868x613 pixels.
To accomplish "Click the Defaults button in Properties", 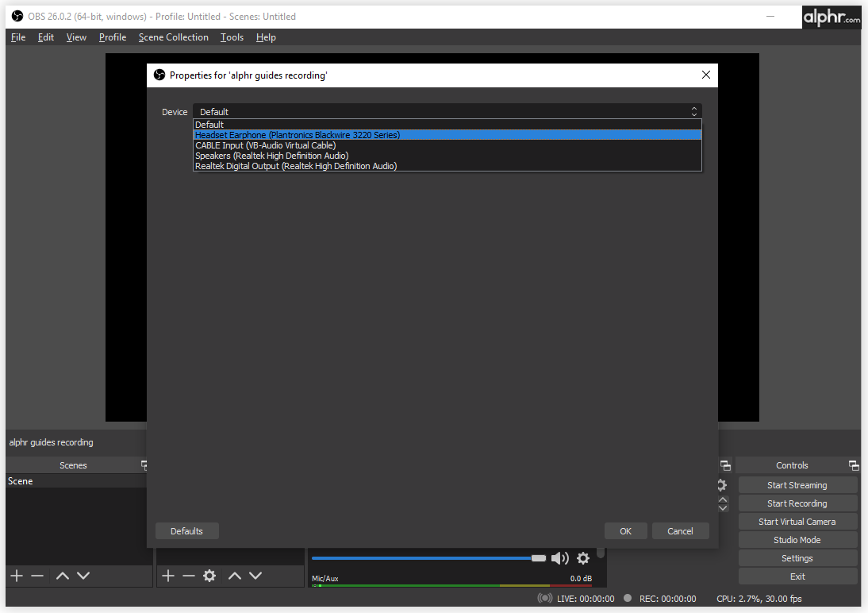I will 186,531.
